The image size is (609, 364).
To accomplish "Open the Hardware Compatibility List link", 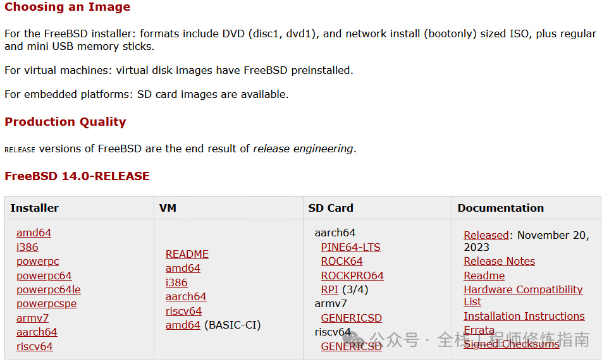I will click(x=522, y=289).
